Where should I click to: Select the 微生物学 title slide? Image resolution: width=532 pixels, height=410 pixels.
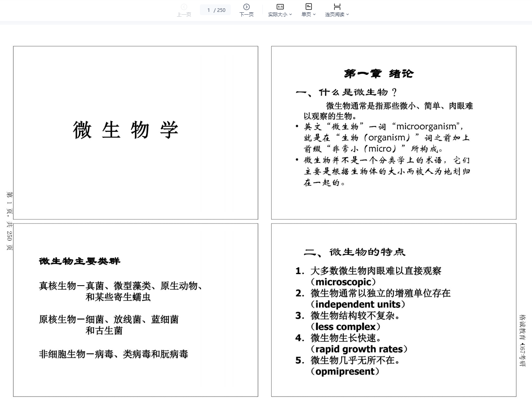(x=135, y=133)
